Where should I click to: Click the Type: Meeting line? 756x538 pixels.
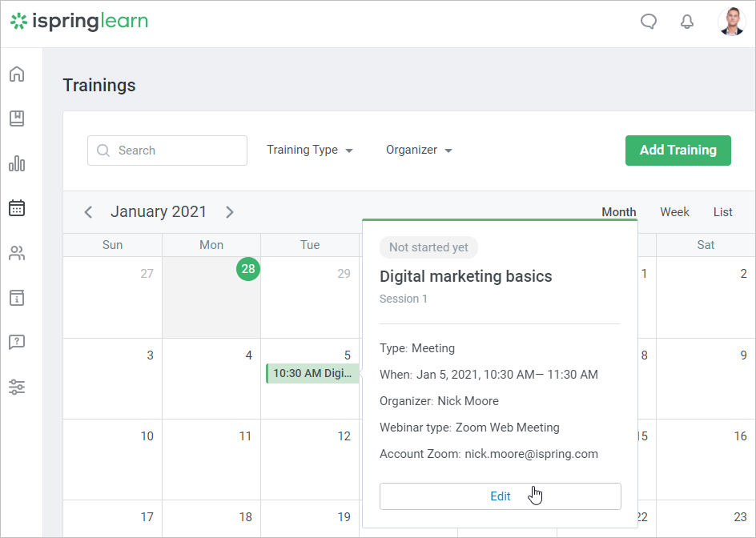coord(417,348)
